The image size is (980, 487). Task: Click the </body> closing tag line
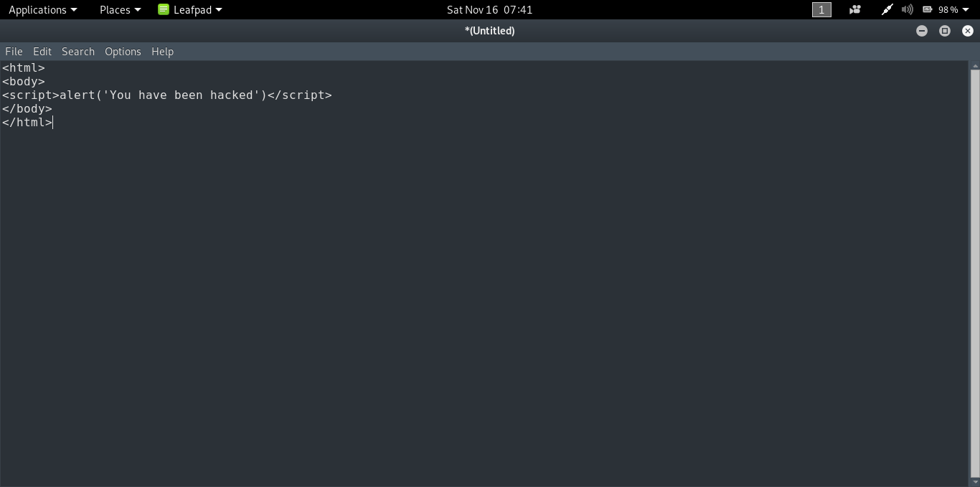[x=27, y=109]
